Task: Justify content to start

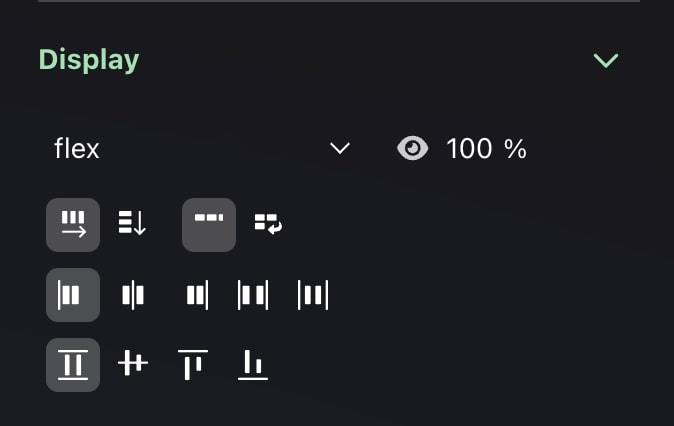Action: coord(73,296)
